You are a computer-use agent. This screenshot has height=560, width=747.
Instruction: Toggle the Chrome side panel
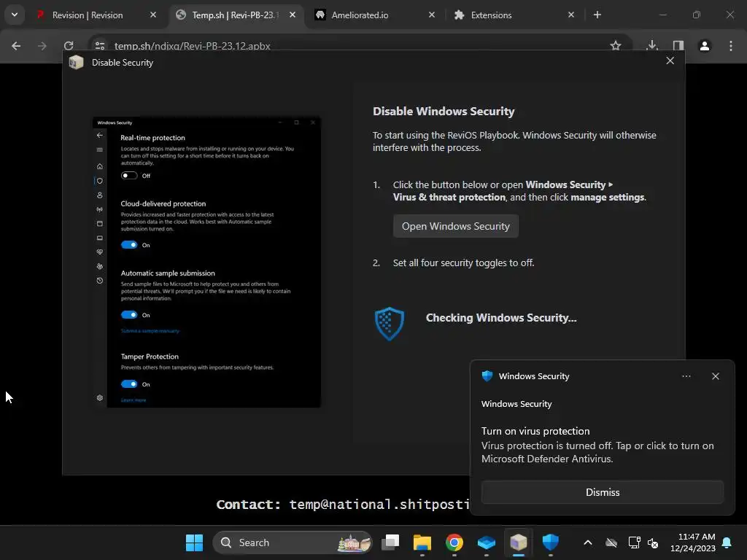(x=678, y=46)
